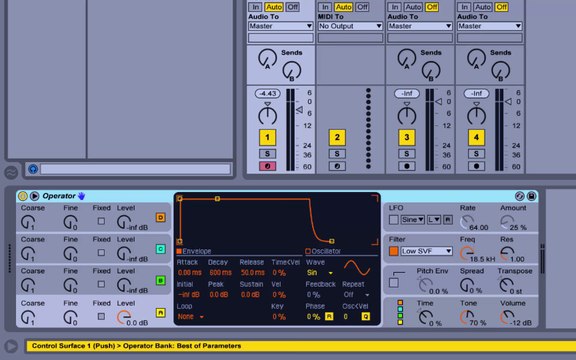This screenshot has height=360, width=576.
Task: Solo track 4 with S button
Action: pyautogui.click(x=476, y=154)
